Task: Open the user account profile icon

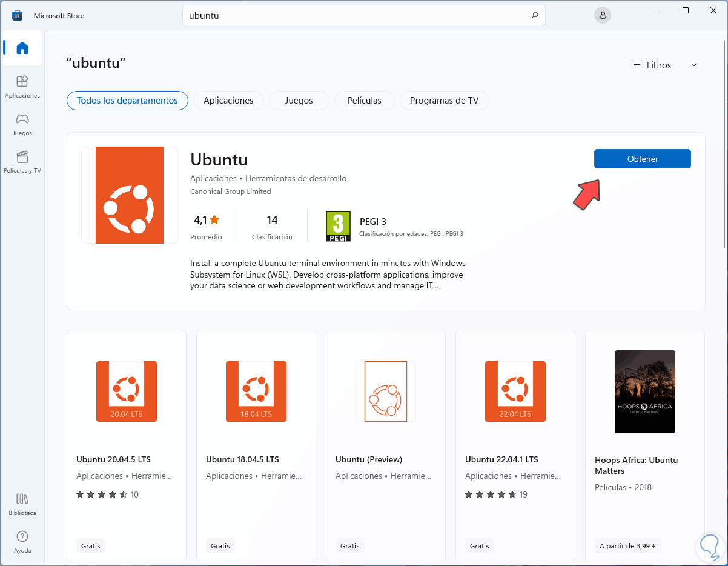Action: tap(602, 16)
